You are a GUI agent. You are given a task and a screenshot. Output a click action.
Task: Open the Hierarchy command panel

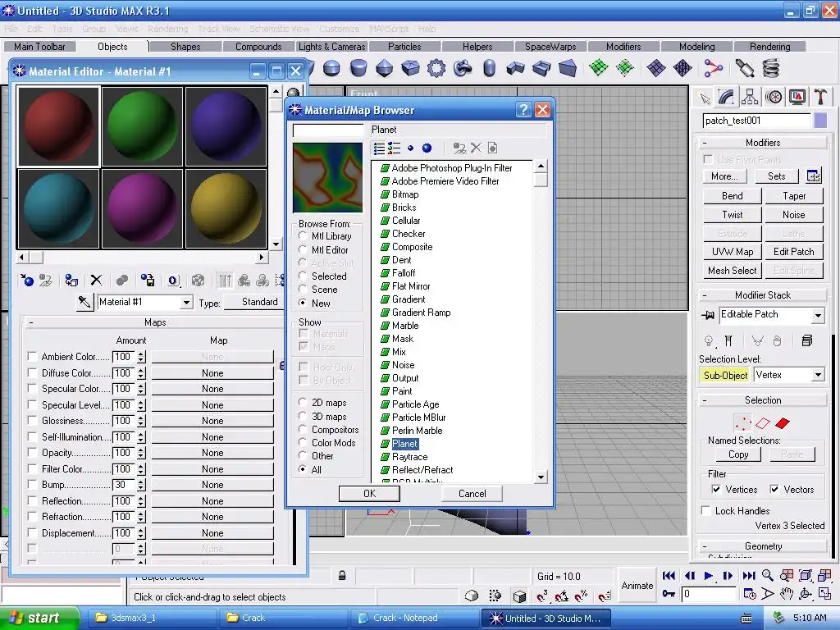(750, 97)
